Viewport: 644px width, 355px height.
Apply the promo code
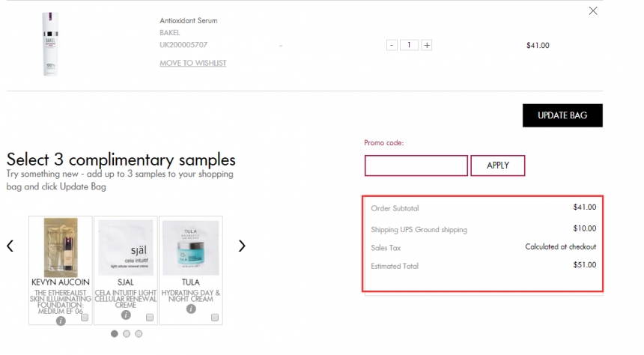point(498,166)
